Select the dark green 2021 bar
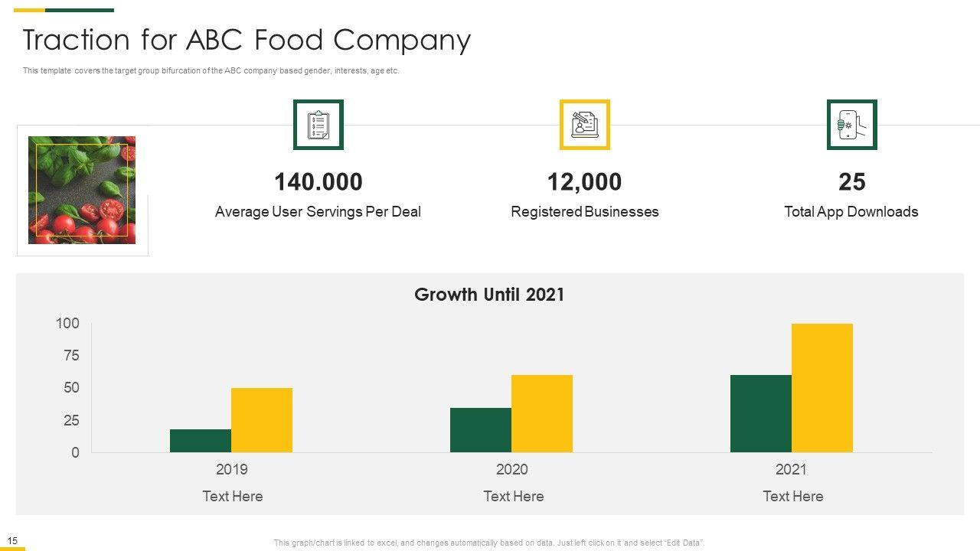 (x=761, y=414)
